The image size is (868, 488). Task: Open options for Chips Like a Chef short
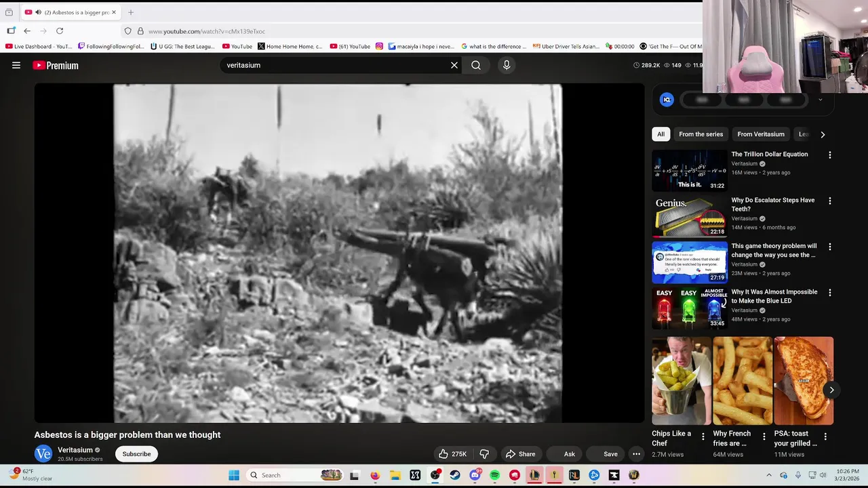tap(703, 437)
